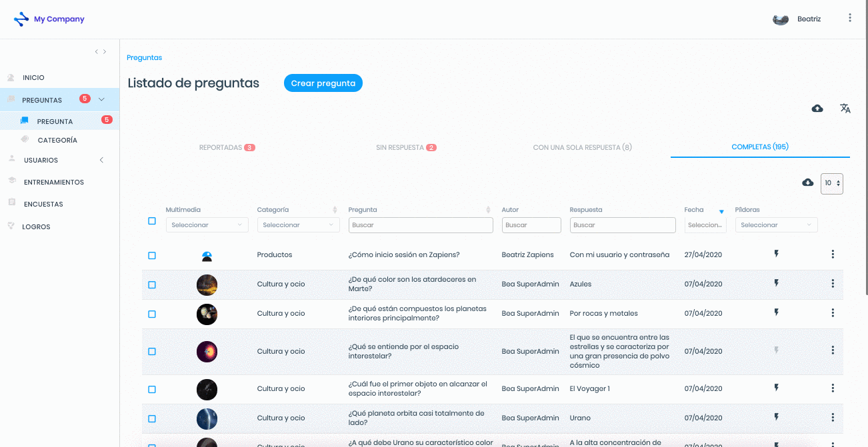Click the Logros trophy icon

[11, 226]
